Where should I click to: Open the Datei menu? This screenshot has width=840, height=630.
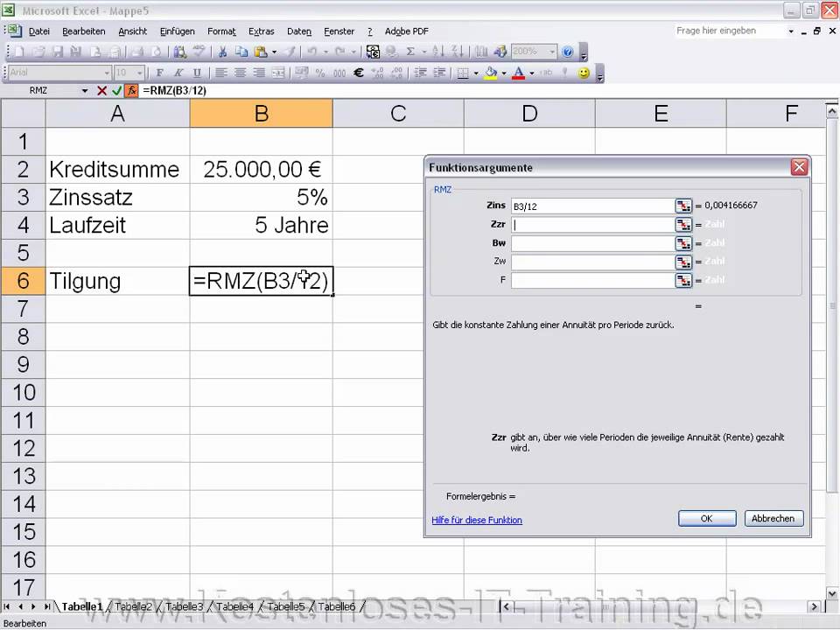point(39,31)
